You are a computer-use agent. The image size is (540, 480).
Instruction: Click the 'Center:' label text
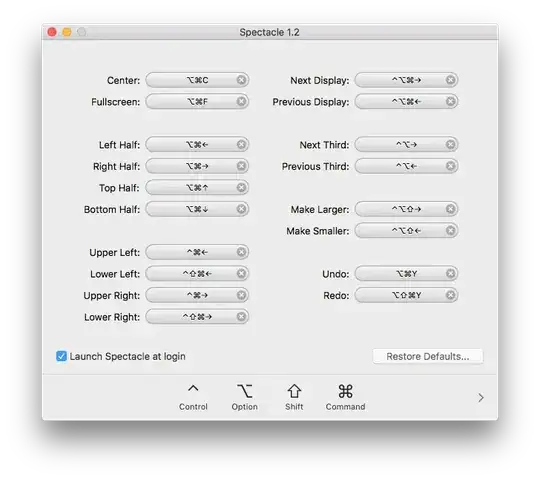(123, 80)
